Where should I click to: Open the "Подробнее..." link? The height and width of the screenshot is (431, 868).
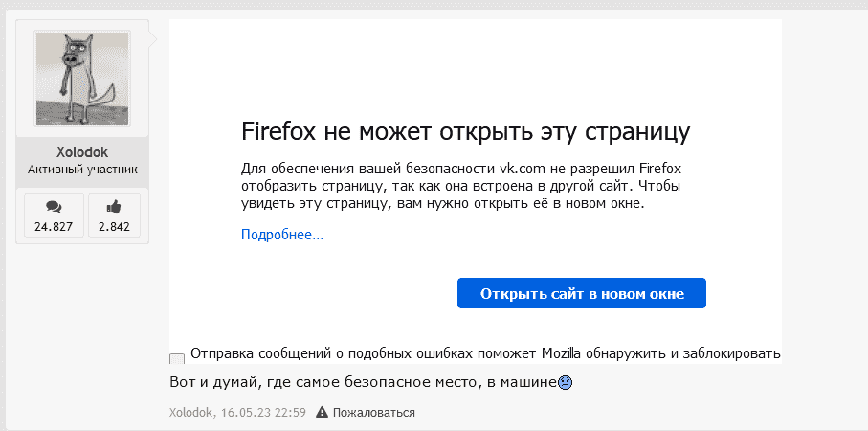pyautogui.click(x=282, y=235)
